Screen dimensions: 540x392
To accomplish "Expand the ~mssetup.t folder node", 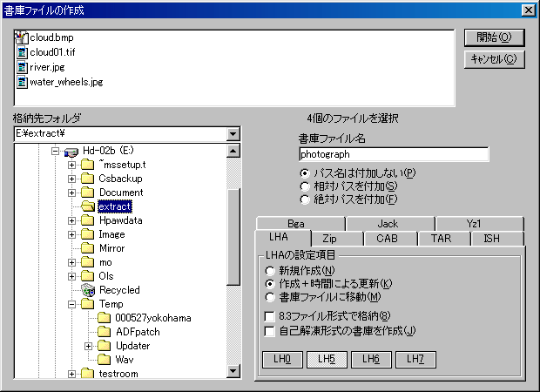I will tap(71, 165).
